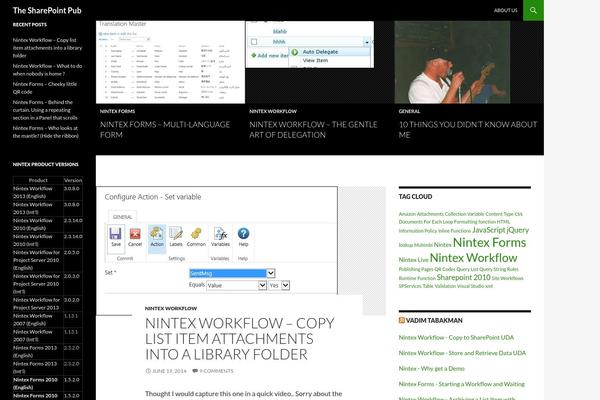This screenshot has width=600, height=400.
Task: Click the 'Tag Cloud' widget heading
Action: click(415, 196)
